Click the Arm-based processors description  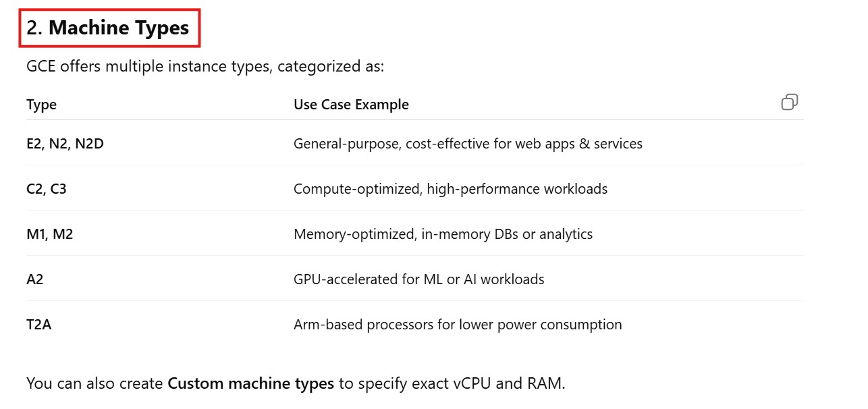point(458,325)
